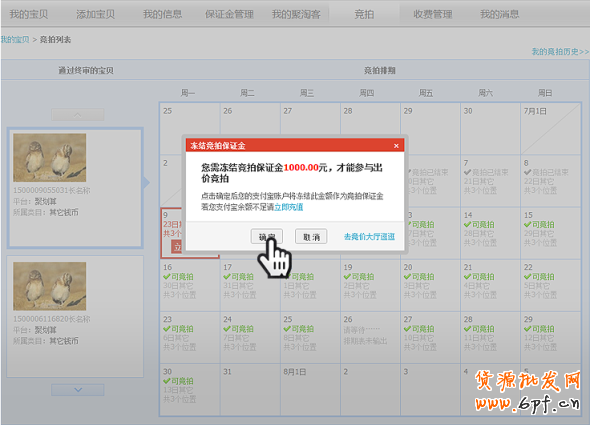The height and width of the screenshot is (425, 590).
Task: Click the up chevron above item list
Action: tap(78, 114)
